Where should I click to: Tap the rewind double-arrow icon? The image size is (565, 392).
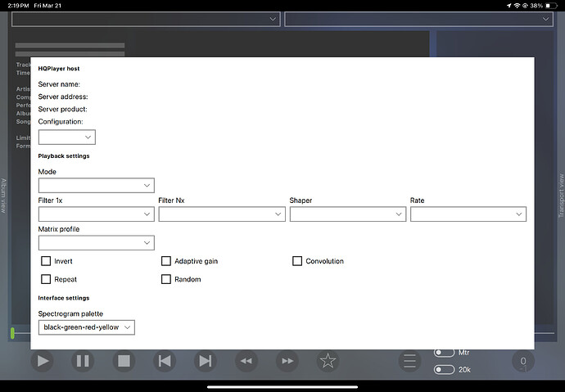click(x=245, y=361)
